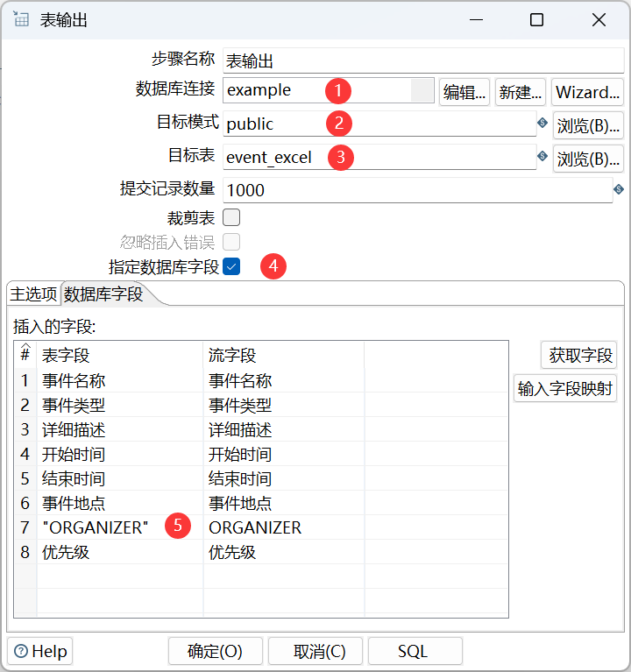Select 表字段 cell 事件名称 in row 1
The image size is (631, 672).
(x=120, y=380)
